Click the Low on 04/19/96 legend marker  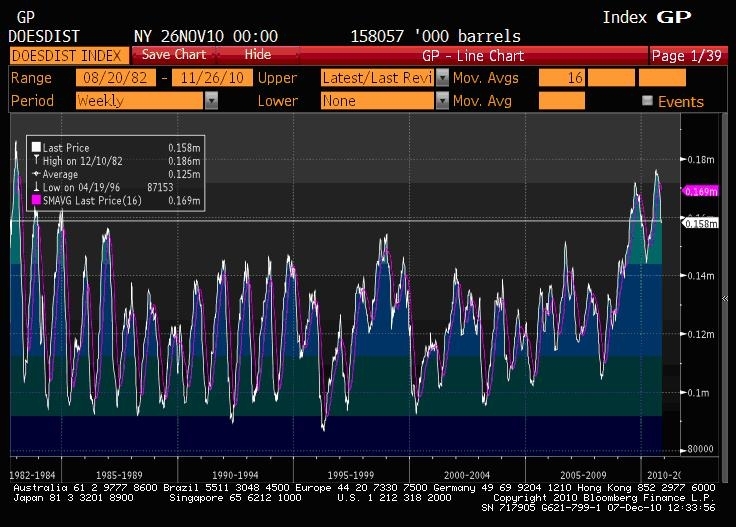pos(36,187)
